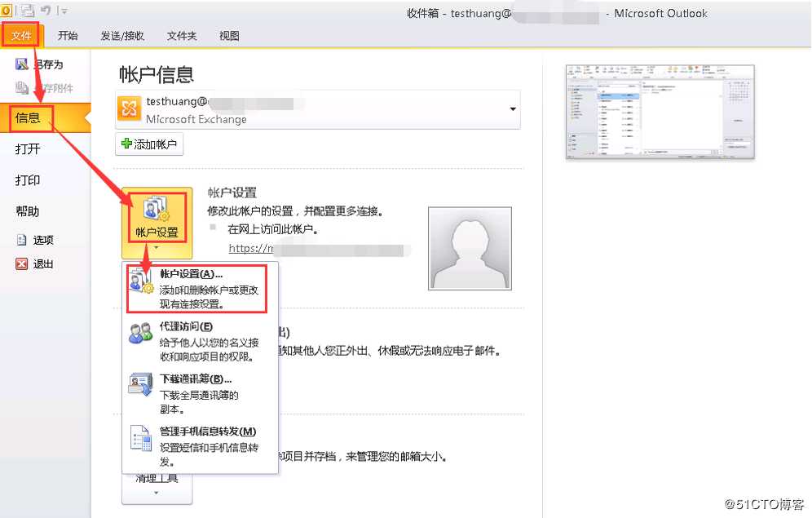Go to the 视图 ribbon tab

pyautogui.click(x=229, y=35)
